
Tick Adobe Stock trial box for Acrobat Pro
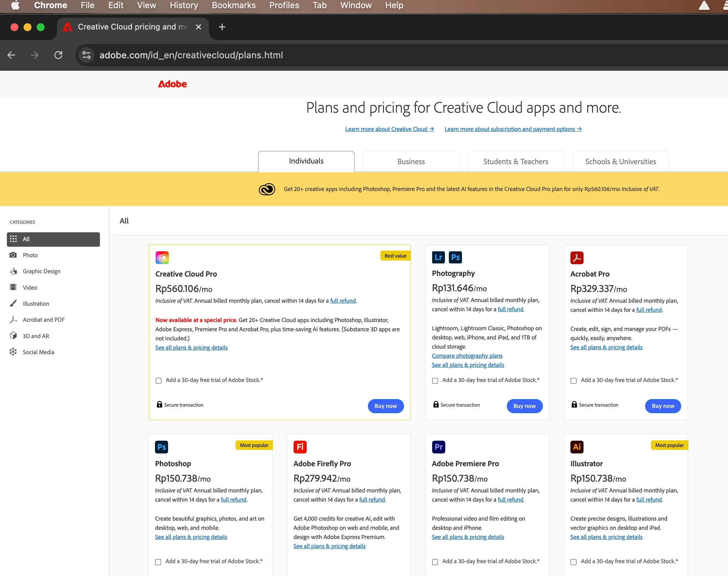click(x=573, y=380)
